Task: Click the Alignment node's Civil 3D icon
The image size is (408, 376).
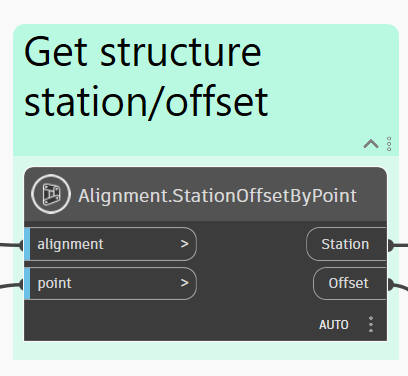Action: 51,194
